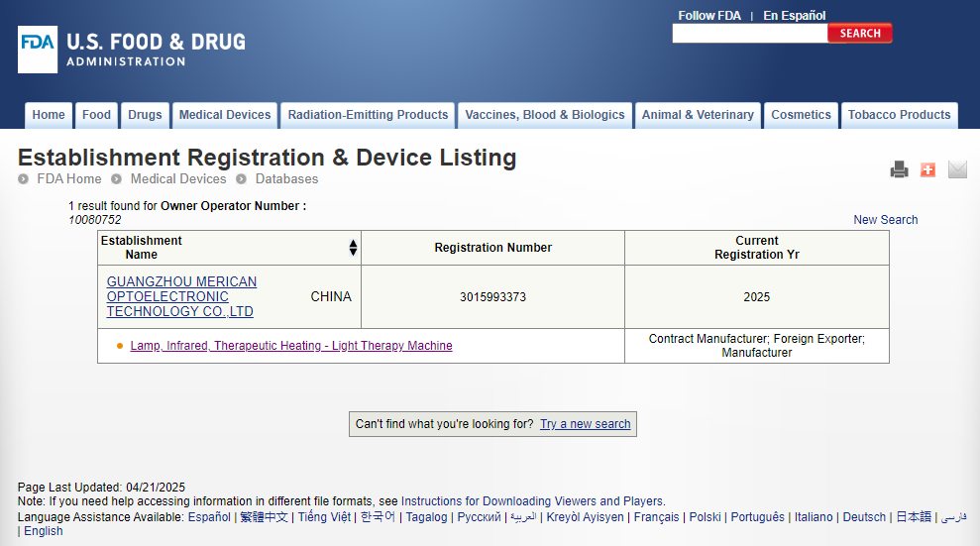Select Tagalog language assistance
980x546 pixels.
point(427,517)
